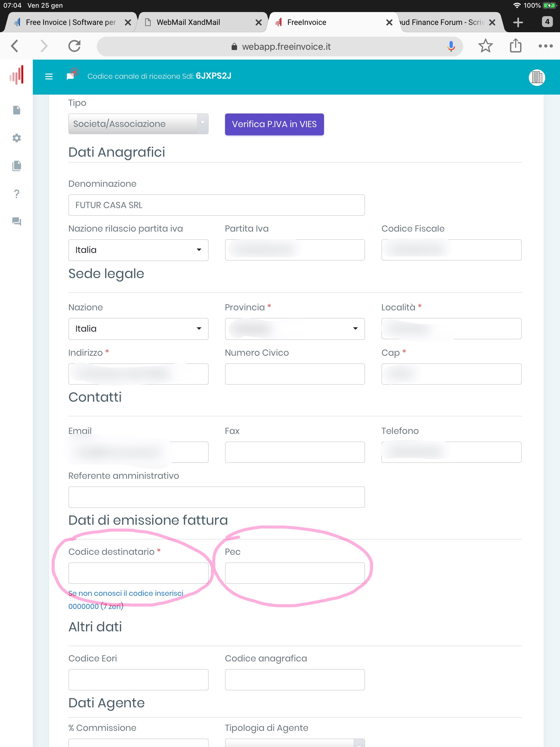Image resolution: width=560 pixels, height=747 pixels.
Task: Click the Codice destinatario input field
Action: tap(138, 573)
